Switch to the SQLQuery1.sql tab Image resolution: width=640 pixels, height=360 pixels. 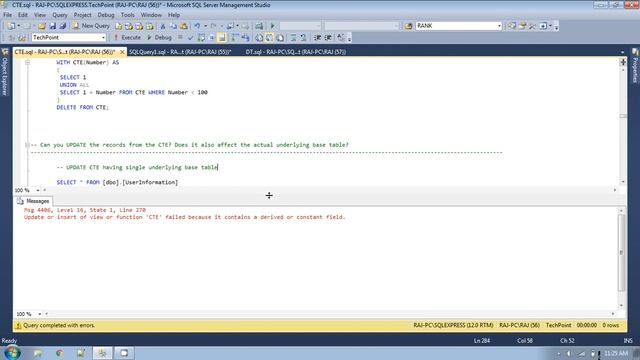coord(180,52)
